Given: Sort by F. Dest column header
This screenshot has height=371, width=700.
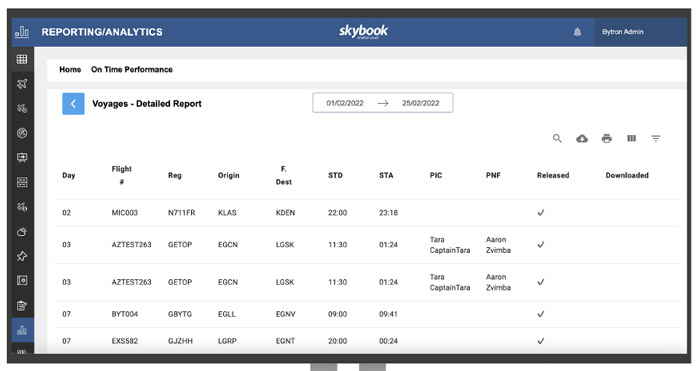Looking at the screenshot, I should [283, 175].
